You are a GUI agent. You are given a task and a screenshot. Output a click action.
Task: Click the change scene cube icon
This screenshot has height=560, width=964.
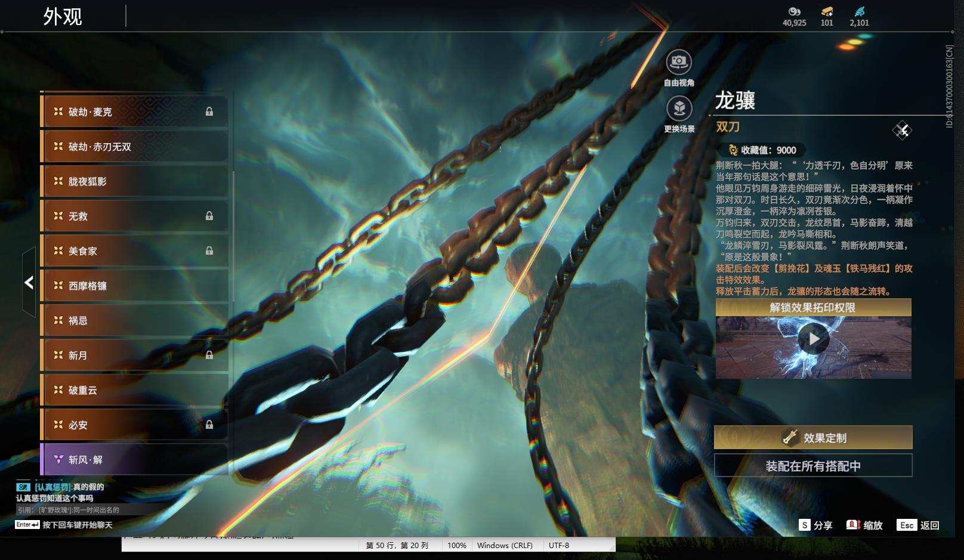point(679,109)
